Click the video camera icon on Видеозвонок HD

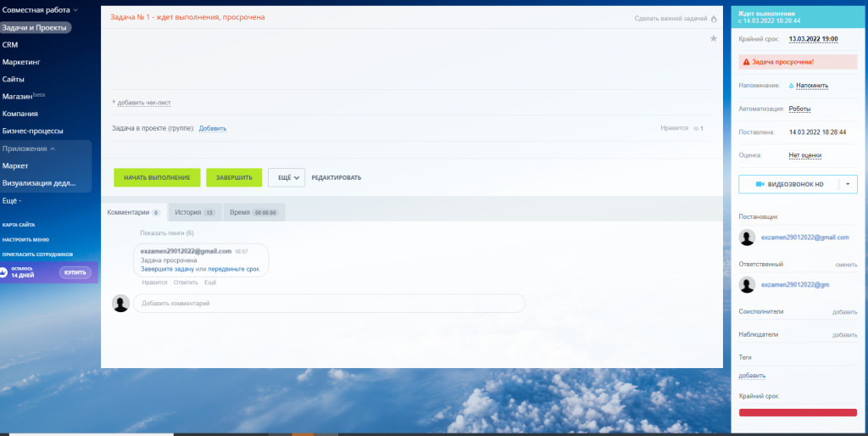760,184
